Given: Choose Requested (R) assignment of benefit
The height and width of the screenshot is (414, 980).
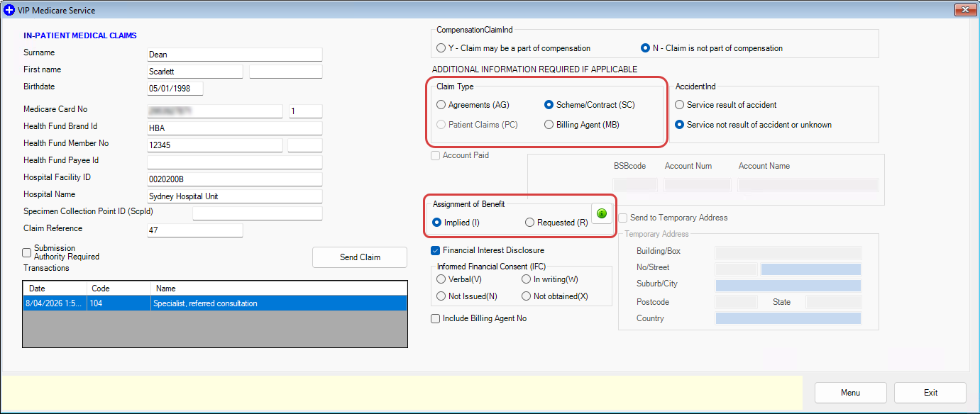Looking at the screenshot, I should (529, 223).
